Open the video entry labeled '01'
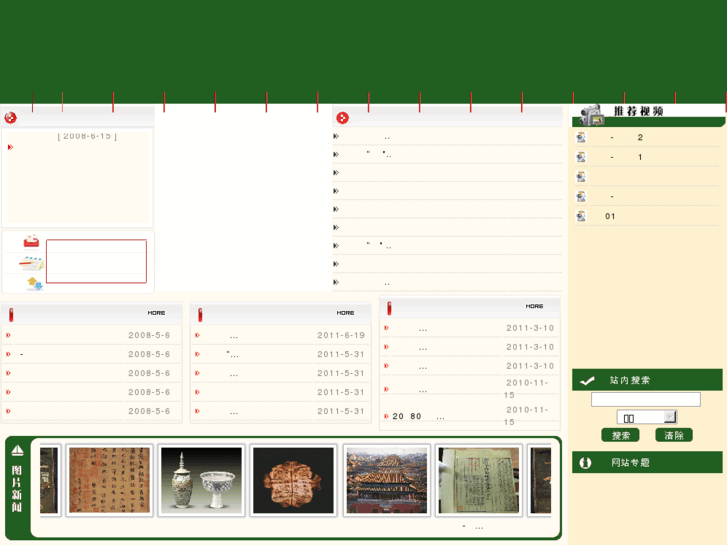This screenshot has width=727, height=545. [x=610, y=216]
